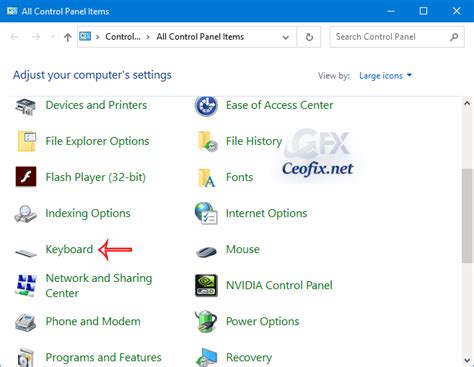Open the Indexing Options magnifier icon
The image size is (474, 367).
click(25, 214)
